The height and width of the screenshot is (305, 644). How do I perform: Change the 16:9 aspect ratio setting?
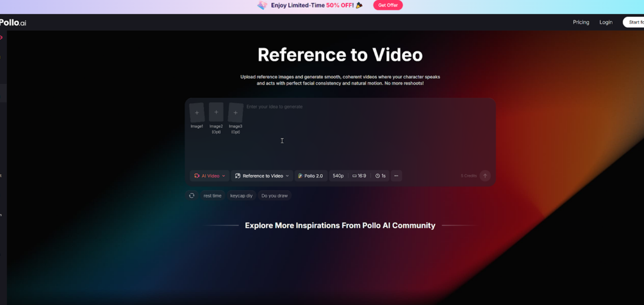click(x=359, y=176)
